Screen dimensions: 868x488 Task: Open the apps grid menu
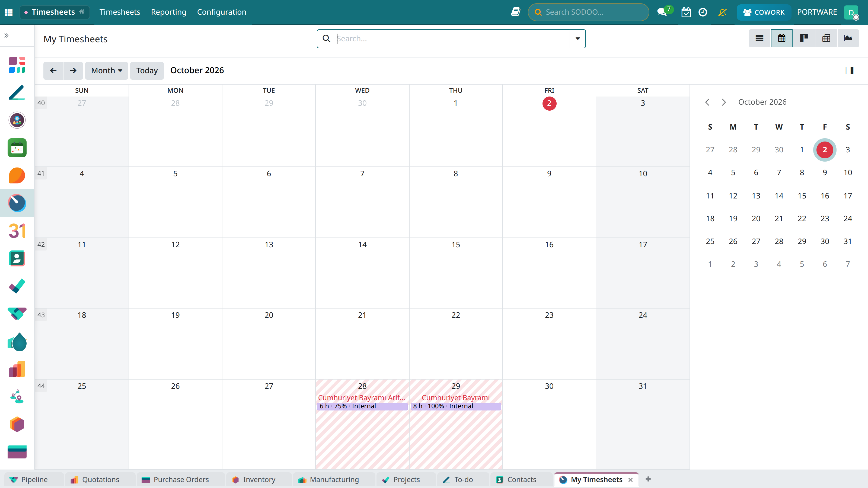click(x=9, y=12)
